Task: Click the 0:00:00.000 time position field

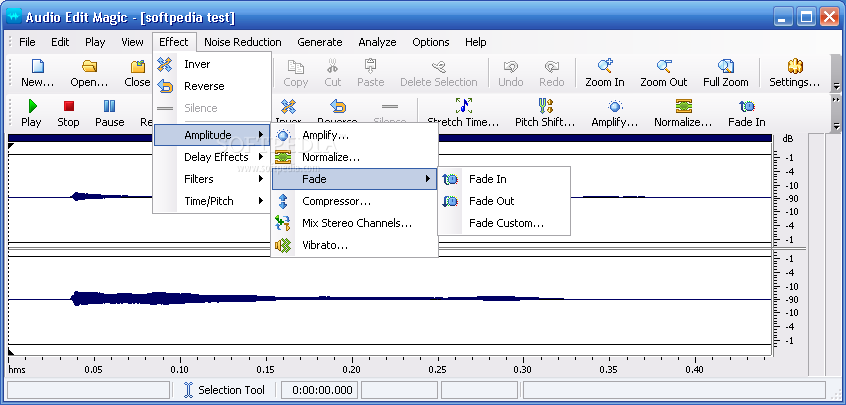Action: (x=319, y=390)
